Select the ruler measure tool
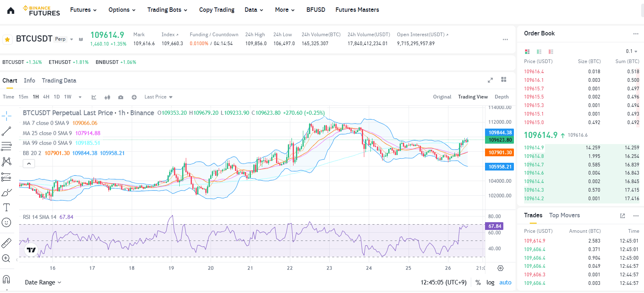Image resolution: width=644 pixels, height=293 pixels. pyautogui.click(x=7, y=243)
